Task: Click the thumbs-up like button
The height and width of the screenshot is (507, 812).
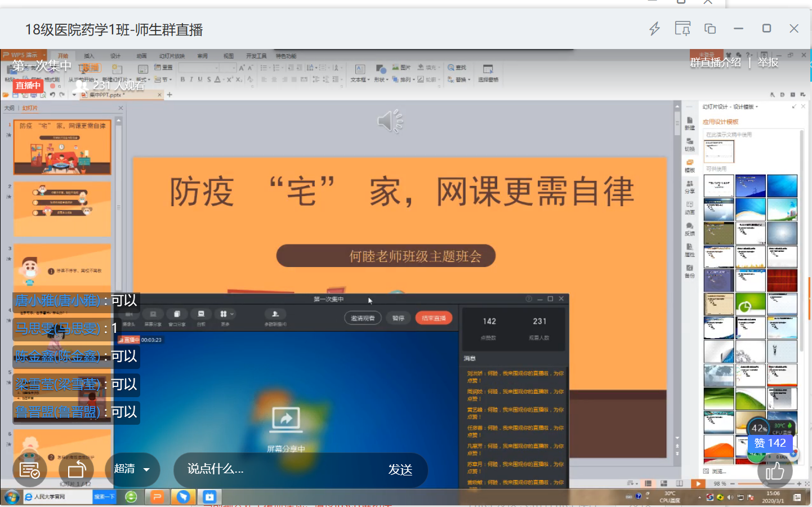Action: click(775, 471)
